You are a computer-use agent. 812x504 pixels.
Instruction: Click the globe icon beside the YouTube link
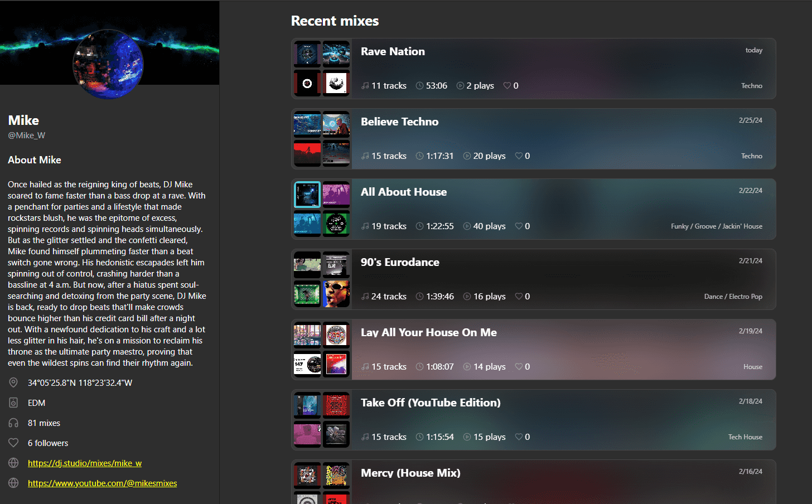click(13, 483)
